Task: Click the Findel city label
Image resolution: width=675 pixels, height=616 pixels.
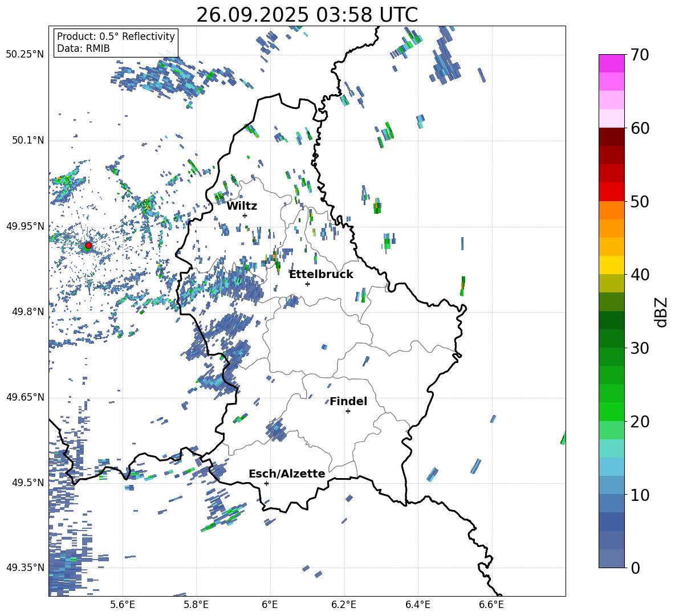Action: click(x=348, y=401)
